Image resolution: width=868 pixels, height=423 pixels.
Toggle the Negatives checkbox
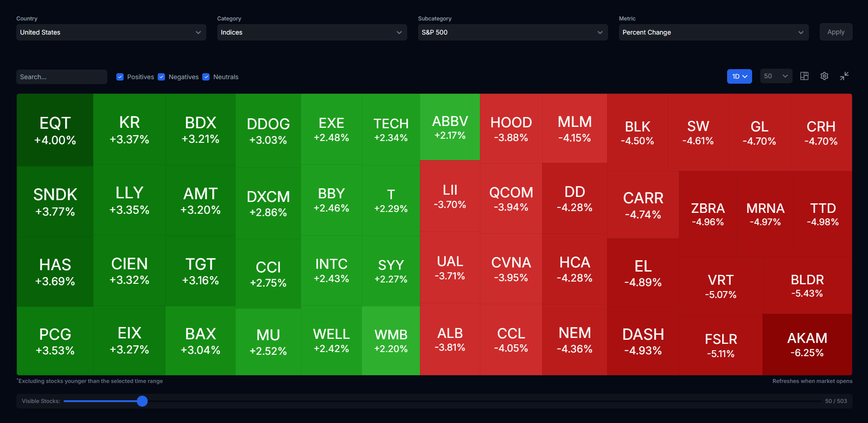161,77
